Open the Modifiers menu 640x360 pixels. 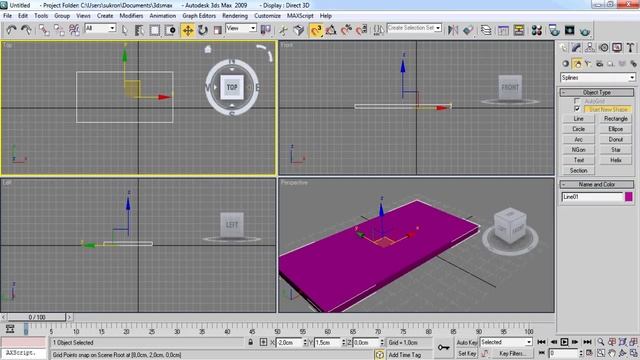coord(131,16)
